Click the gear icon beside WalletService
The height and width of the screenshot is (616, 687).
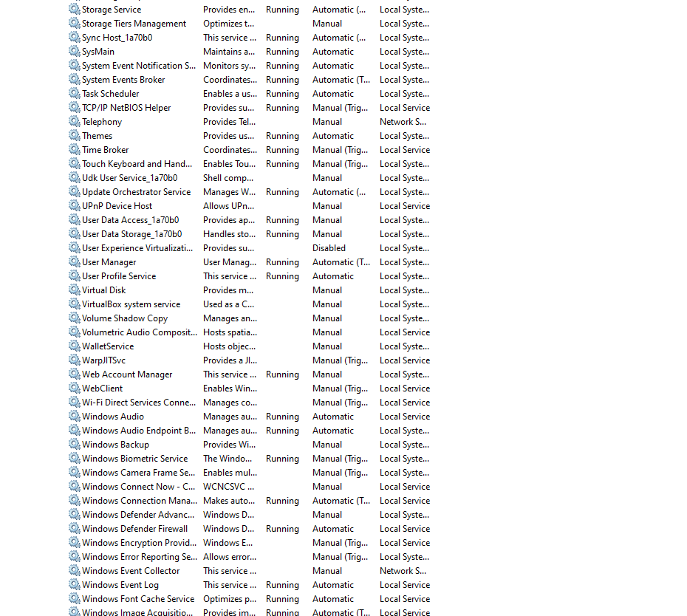[75, 346]
